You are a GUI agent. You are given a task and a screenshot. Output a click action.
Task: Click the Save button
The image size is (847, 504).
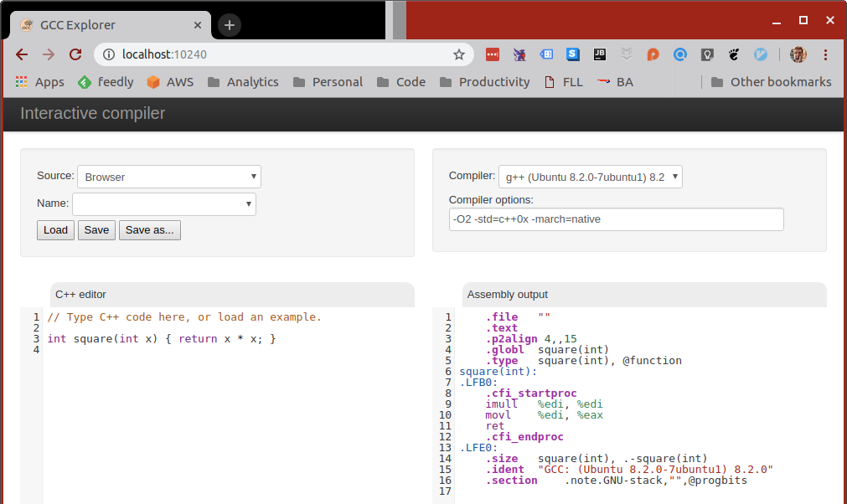tap(96, 230)
